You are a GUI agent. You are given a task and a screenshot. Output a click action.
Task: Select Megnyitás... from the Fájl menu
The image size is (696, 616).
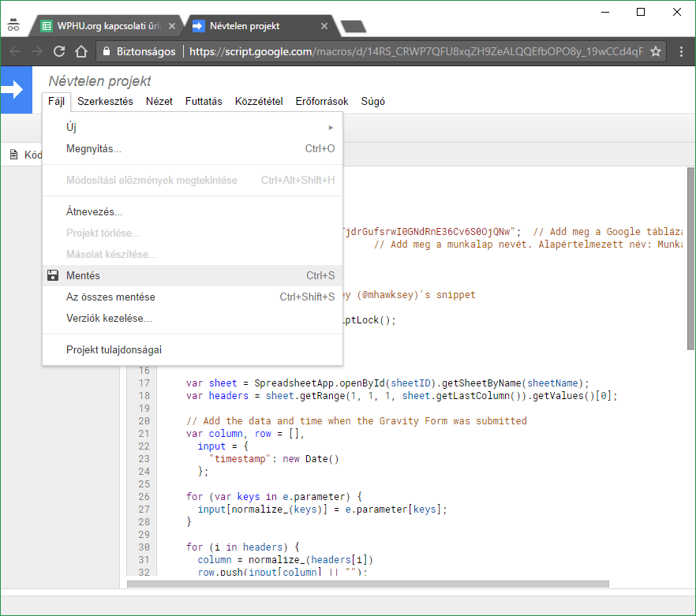pos(94,148)
